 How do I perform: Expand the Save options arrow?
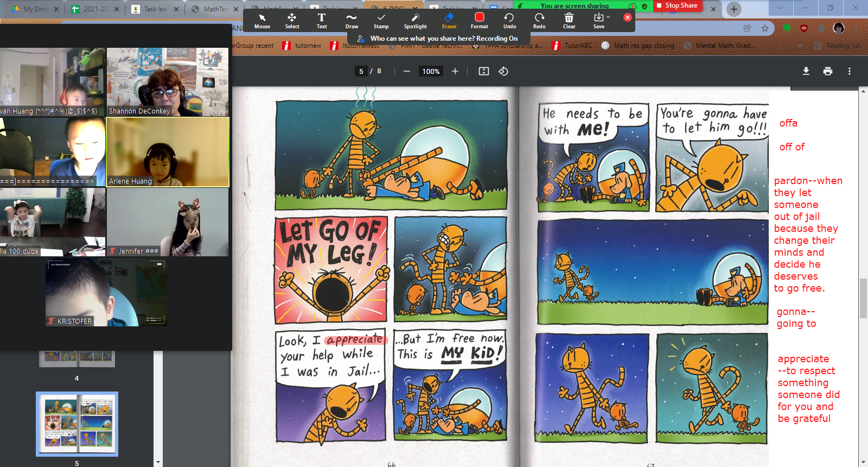[x=608, y=17]
